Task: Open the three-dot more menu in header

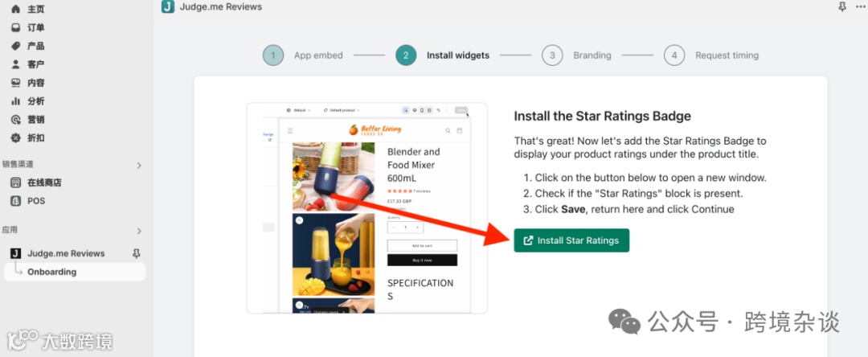Action: coord(860,7)
